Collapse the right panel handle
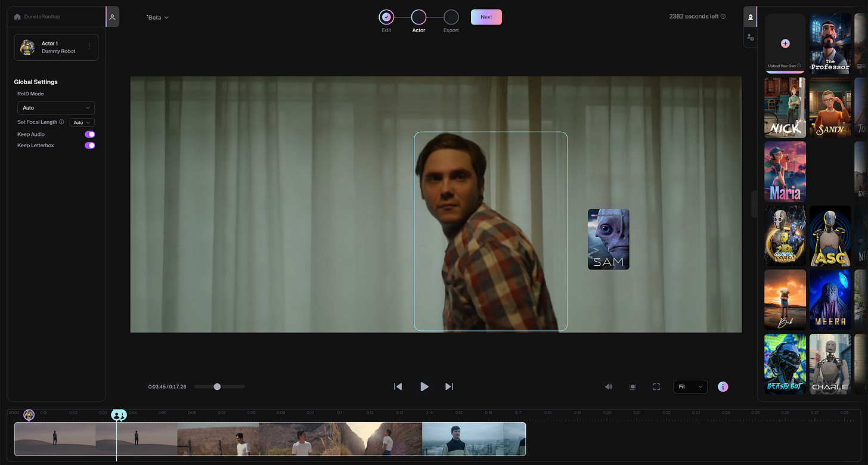 [x=754, y=204]
